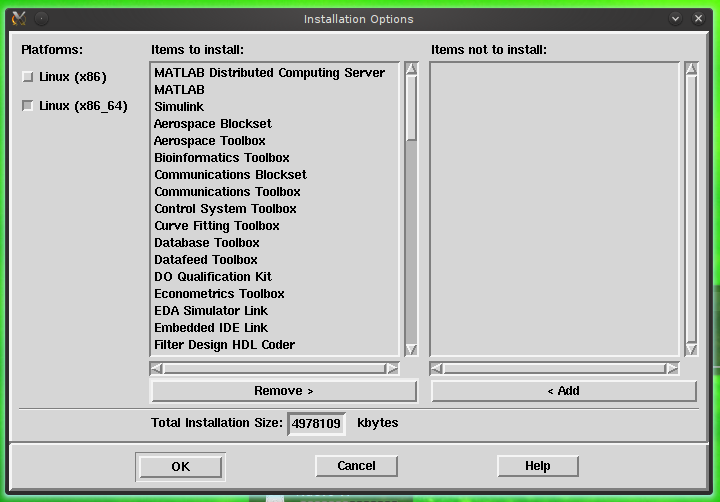This screenshot has width=720, height=502.
Task: Click the down arrow of the Items not to install scrollbar
Action: pos(692,350)
